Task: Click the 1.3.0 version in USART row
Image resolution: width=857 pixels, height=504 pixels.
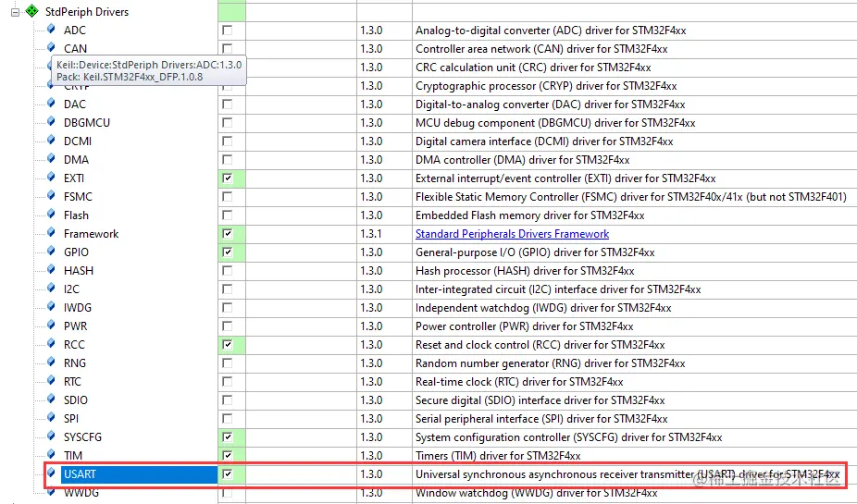Action: 371,474
